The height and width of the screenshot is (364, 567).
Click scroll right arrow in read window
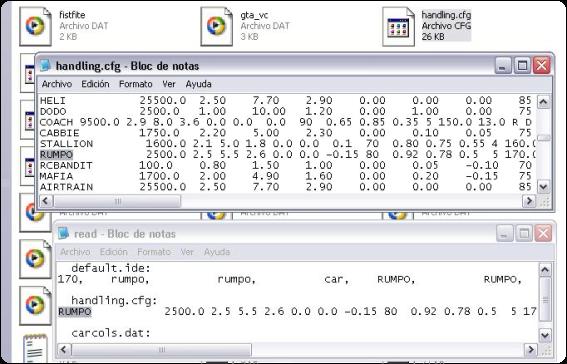pyautogui.click(x=531, y=350)
